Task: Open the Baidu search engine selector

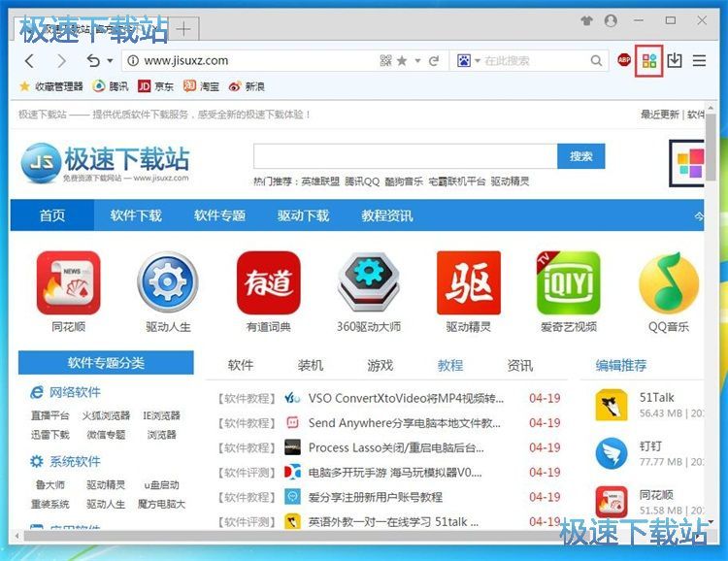Action: tap(468, 60)
